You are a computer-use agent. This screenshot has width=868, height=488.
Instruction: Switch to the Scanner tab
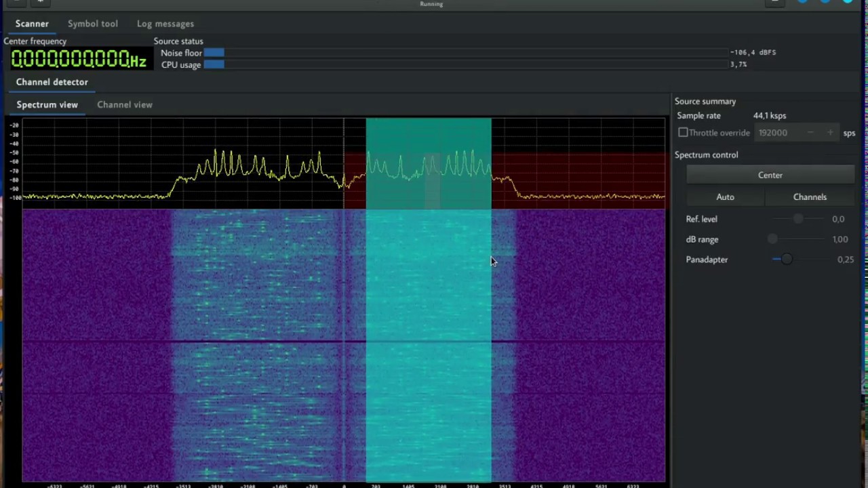[x=32, y=24]
